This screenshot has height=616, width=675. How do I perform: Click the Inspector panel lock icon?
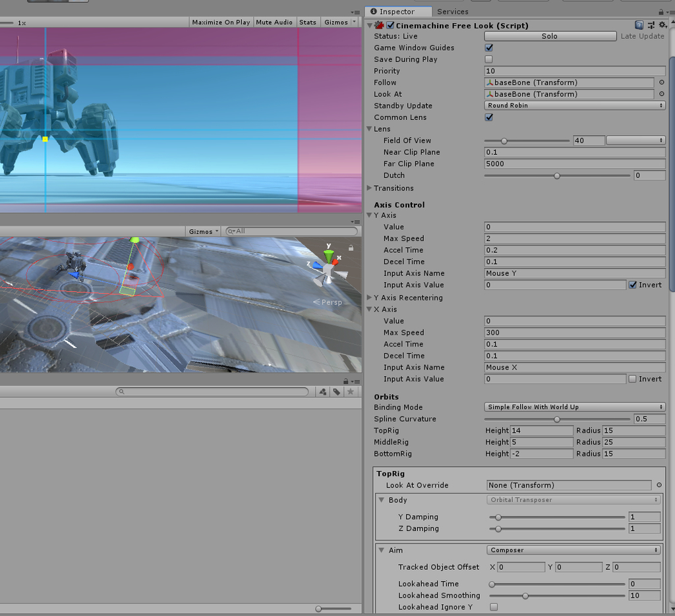(661, 12)
